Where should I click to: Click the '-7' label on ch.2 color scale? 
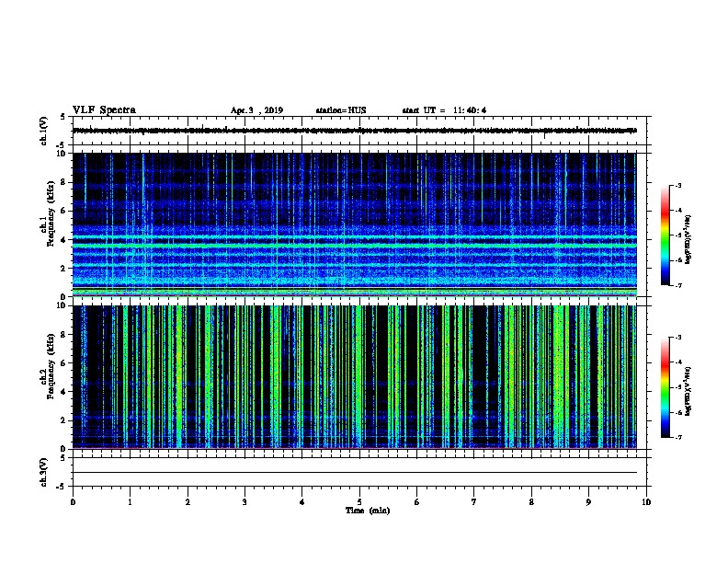(x=678, y=438)
